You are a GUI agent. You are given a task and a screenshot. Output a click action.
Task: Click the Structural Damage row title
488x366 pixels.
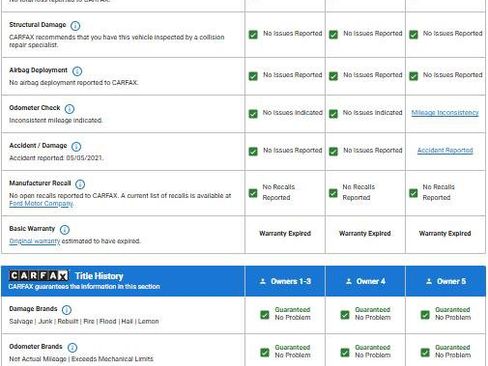pos(38,25)
